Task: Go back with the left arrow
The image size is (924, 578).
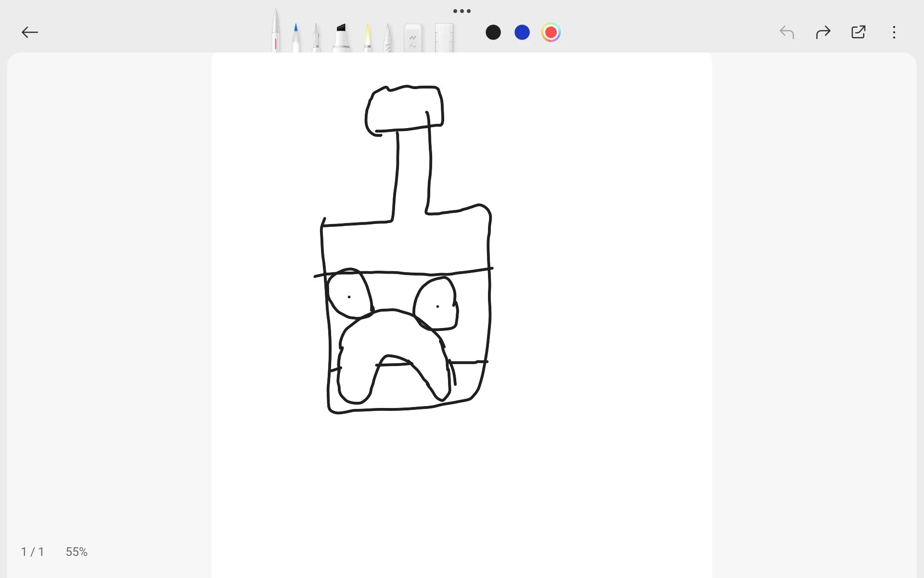Action: [30, 32]
